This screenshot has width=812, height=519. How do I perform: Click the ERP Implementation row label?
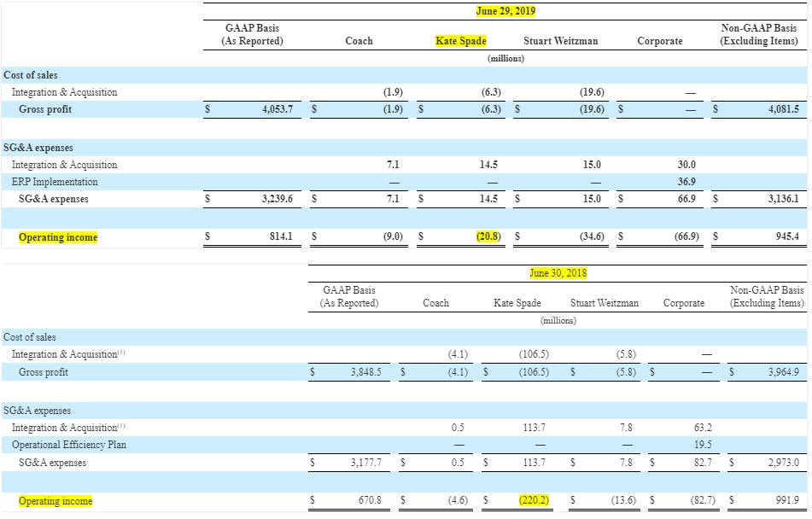55,182
